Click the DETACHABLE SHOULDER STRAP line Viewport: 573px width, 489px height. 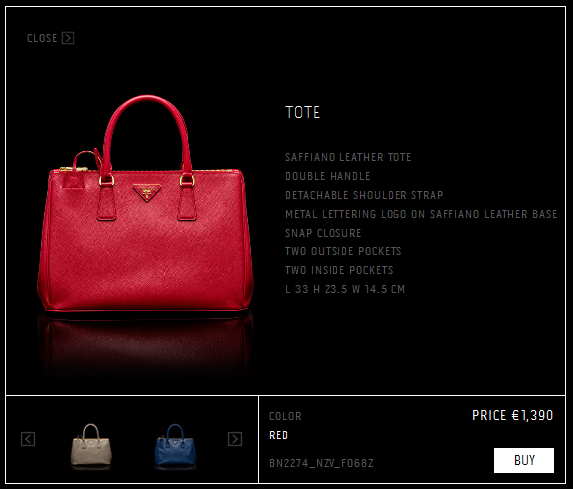pyautogui.click(x=364, y=195)
